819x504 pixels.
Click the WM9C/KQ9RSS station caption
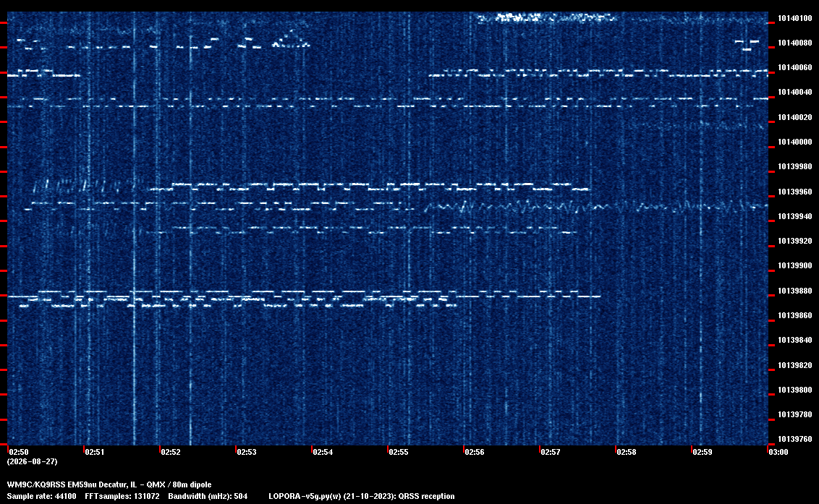pos(109,484)
